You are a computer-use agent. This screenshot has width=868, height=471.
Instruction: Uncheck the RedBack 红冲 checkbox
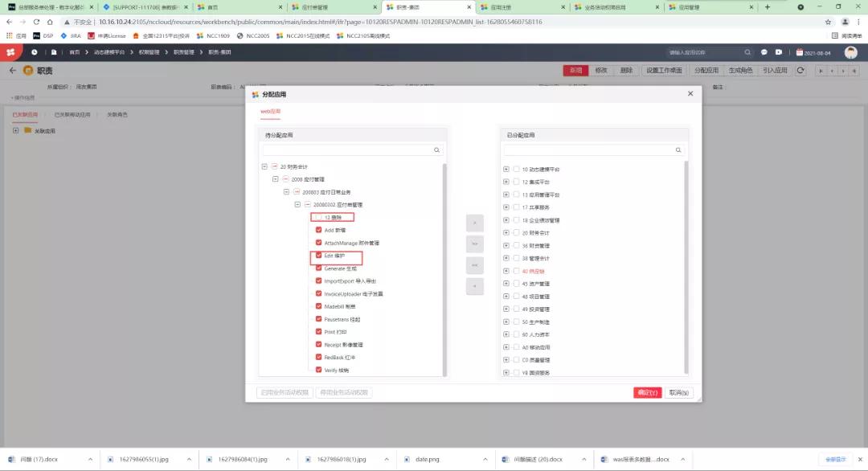click(x=318, y=357)
